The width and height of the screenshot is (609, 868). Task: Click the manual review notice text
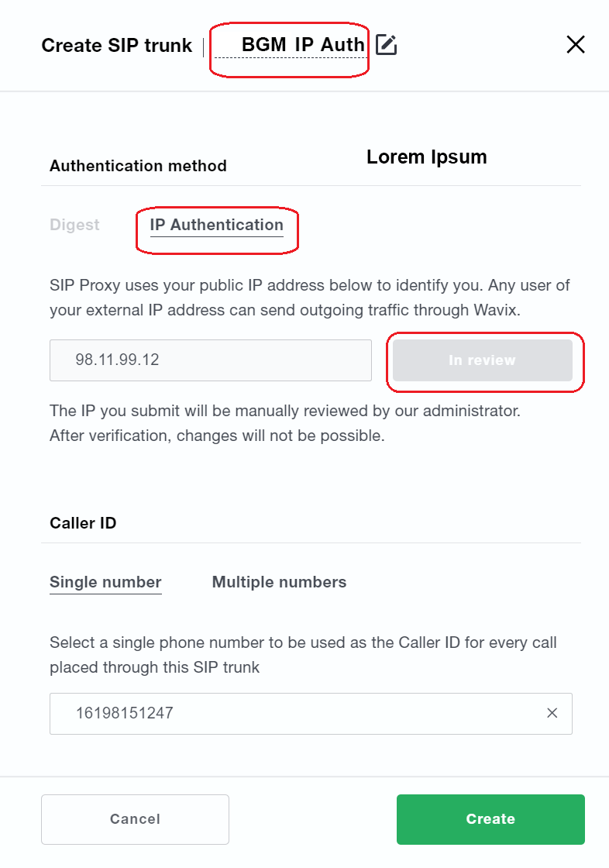click(x=284, y=423)
